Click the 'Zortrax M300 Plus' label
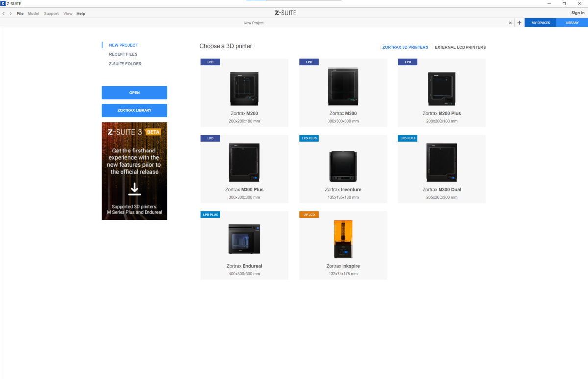This screenshot has height=379, width=588. 244,190
